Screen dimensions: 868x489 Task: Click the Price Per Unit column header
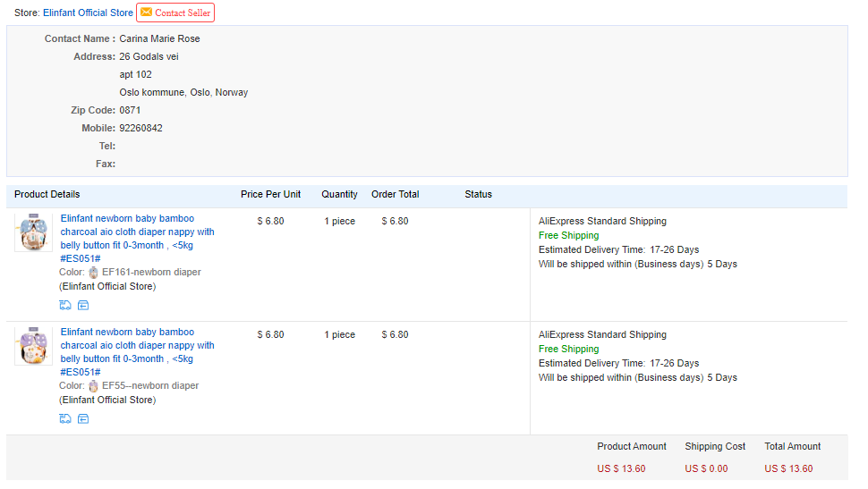(271, 194)
